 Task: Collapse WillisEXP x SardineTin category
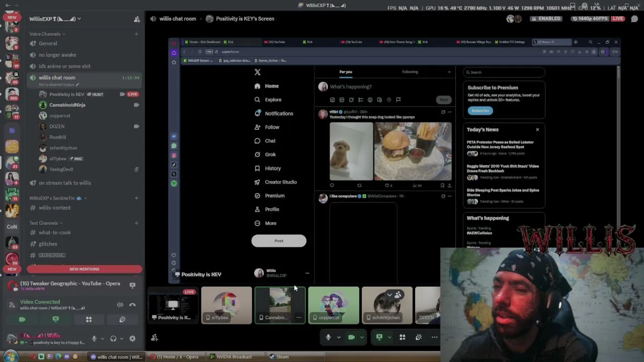click(x=57, y=198)
